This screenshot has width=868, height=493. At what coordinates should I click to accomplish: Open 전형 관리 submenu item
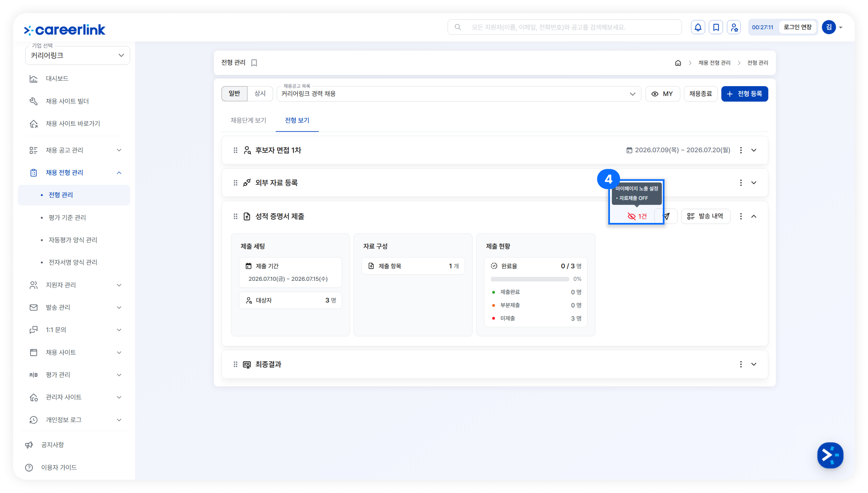(x=74, y=195)
